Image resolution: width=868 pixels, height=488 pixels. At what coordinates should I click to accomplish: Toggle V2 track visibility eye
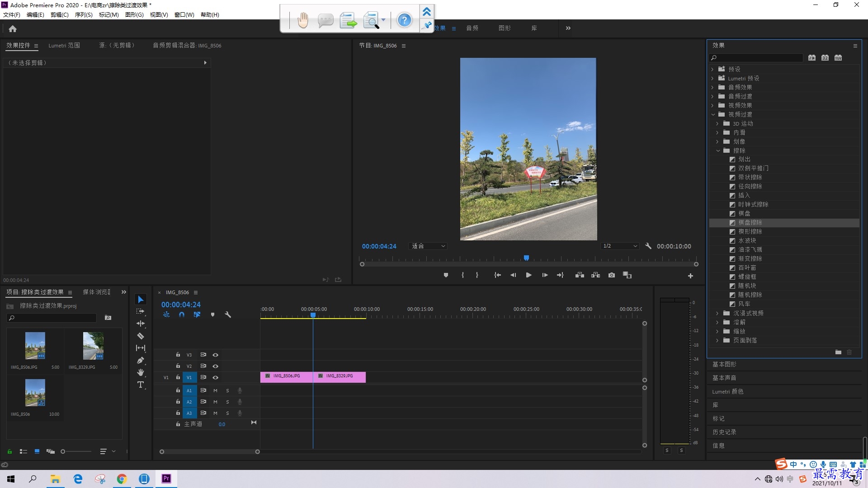(x=216, y=366)
